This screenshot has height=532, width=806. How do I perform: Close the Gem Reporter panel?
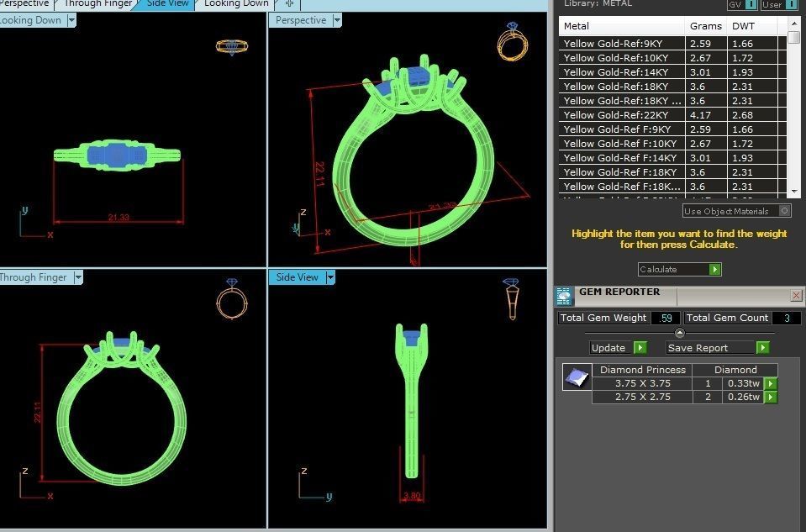pyautogui.click(x=796, y=295)
